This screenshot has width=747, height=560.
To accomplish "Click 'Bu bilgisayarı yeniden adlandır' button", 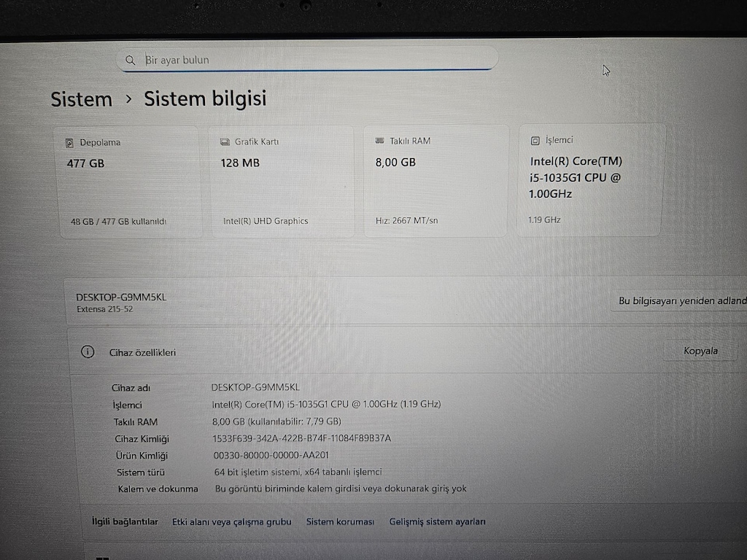I will click(679, 301).
